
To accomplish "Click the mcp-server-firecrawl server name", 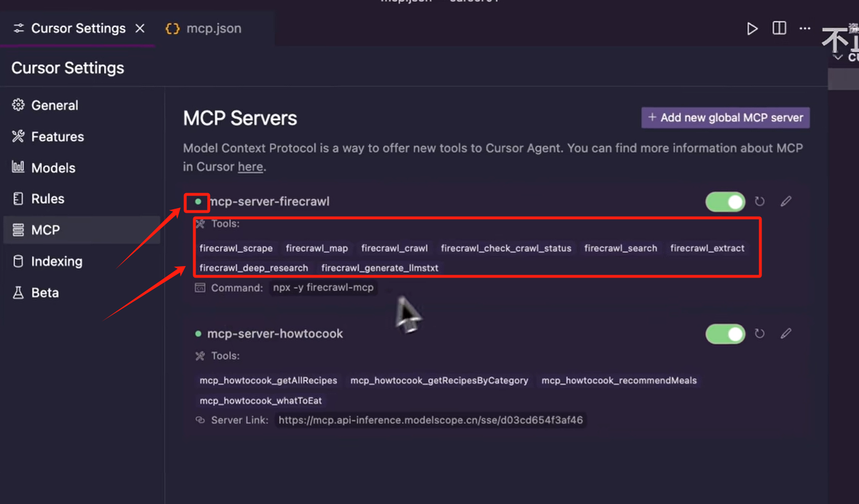I will [270, 201].
